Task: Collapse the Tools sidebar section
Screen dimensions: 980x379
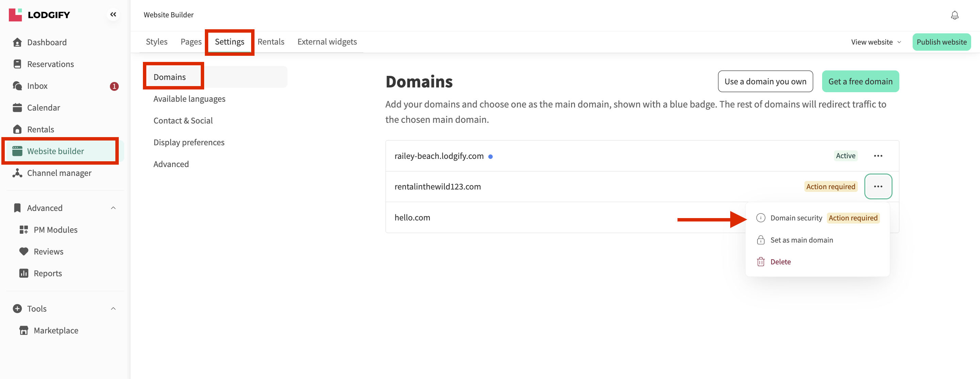Action: pyautogui.click(x=113, y=309)
